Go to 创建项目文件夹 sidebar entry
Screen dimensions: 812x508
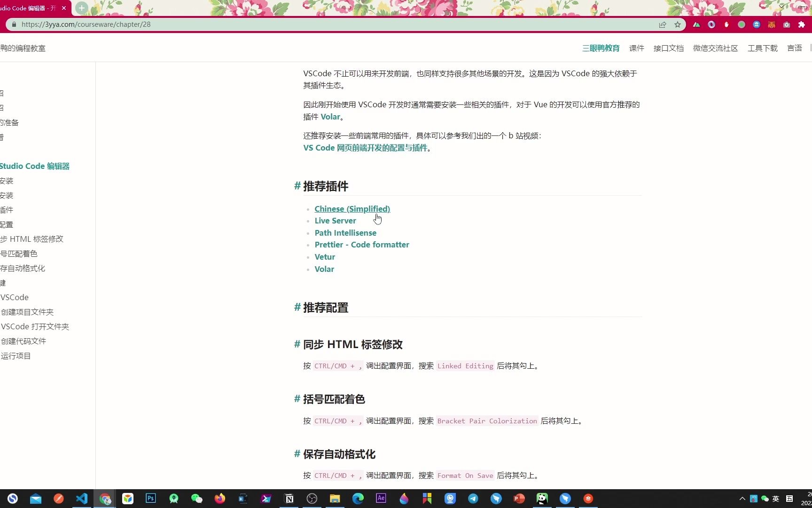(x=27, y=312)
